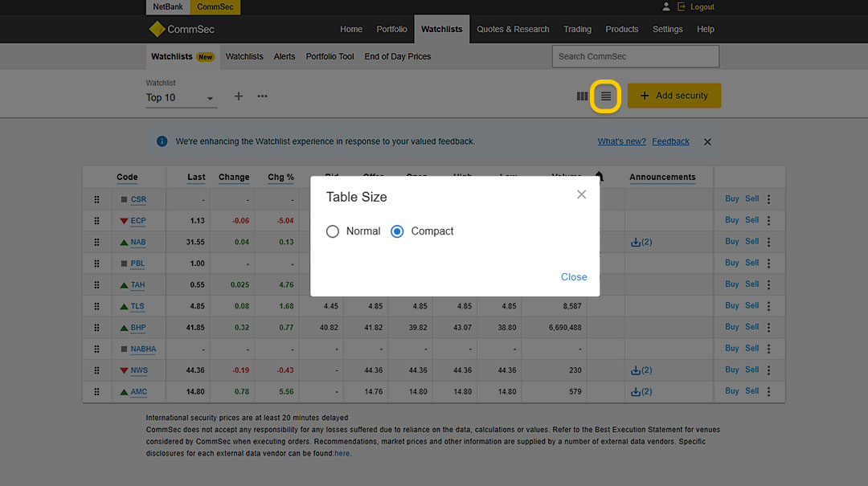Download AMC announcements icon
The width and height of the screenshot is (868, 486).
pyautogui.click(x=636, y=392)
